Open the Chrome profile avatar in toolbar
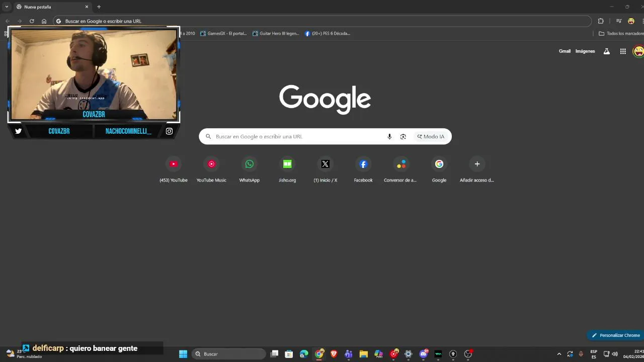This screenshot has width=644, height=362. click(x=631, y=21)
